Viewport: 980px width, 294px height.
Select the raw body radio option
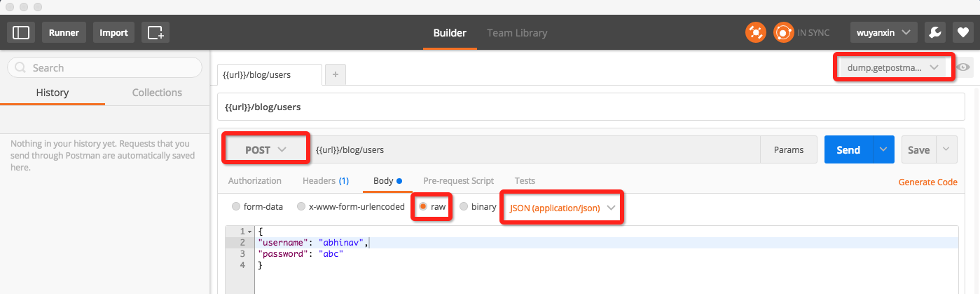click(423, 207)
